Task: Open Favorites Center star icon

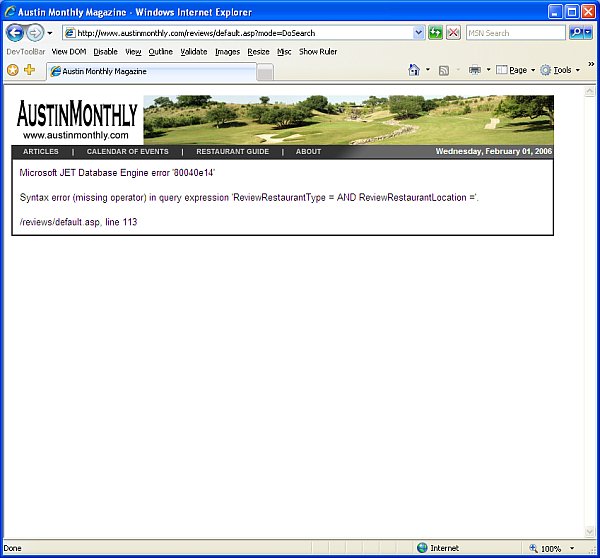Action: 13,70
